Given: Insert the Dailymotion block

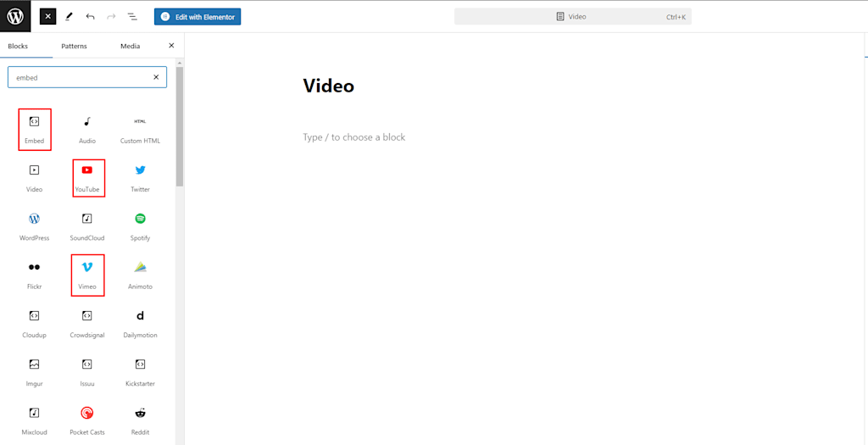Looking at the screenshot, I should pos(140,324).
